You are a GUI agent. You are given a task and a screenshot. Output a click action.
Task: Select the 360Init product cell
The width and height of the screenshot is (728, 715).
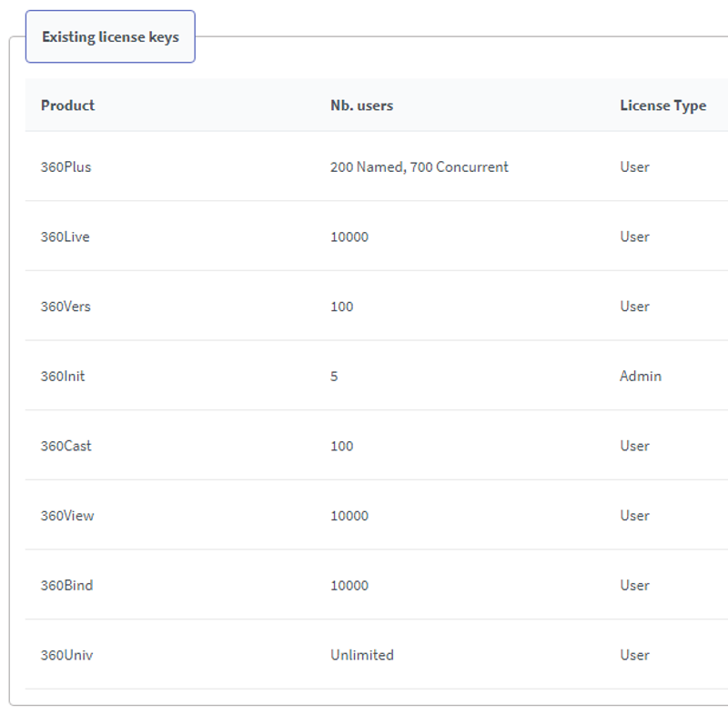(x=63, y=376)
